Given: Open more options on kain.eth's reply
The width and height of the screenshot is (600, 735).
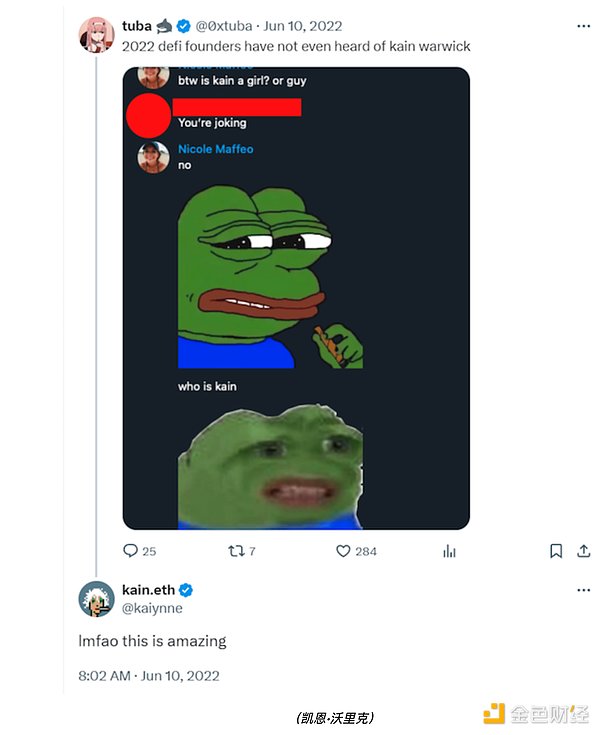Looking at the screenshot, I should [x=583, y=590].
